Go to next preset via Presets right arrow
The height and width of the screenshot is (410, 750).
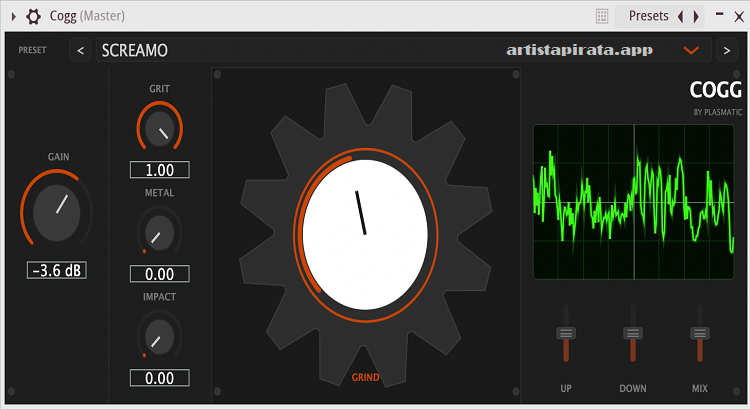696,17
